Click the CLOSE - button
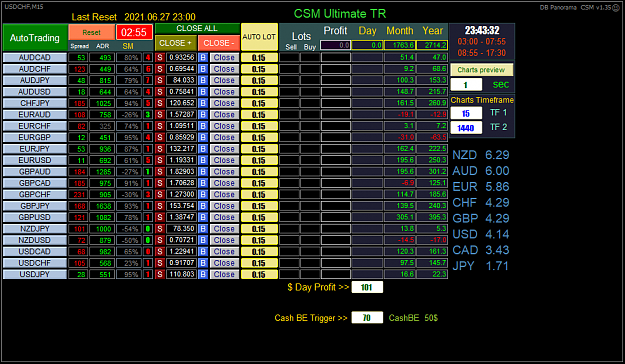The height and width of the screenshot is (364, 625). 218,43
